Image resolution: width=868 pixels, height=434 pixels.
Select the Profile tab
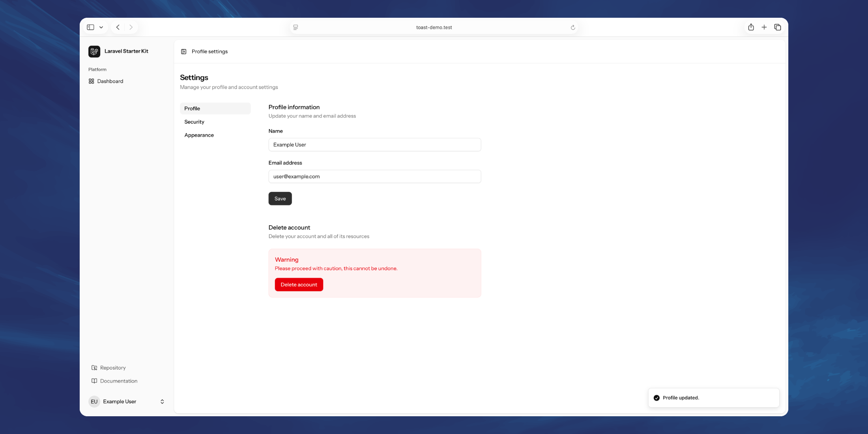pyautogui.click(x=192, y=108)
